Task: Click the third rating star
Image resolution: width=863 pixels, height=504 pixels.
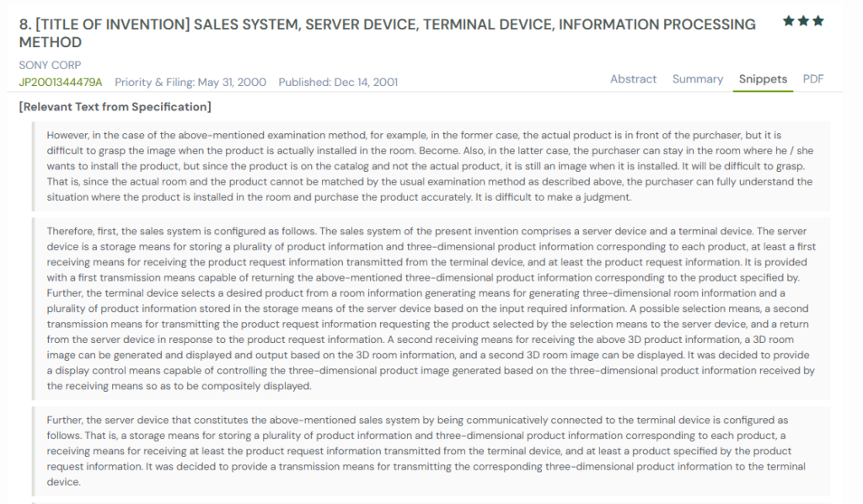Action: coord(818,21)
